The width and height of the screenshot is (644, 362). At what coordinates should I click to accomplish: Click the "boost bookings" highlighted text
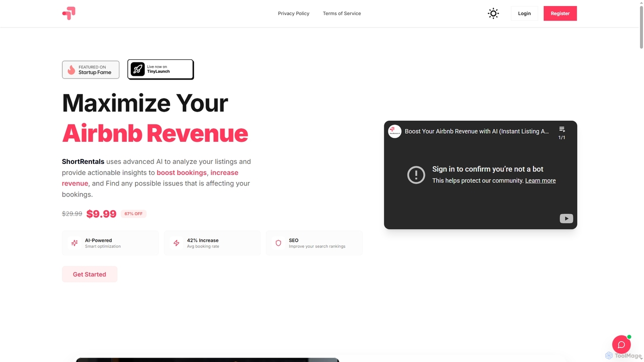182,172
